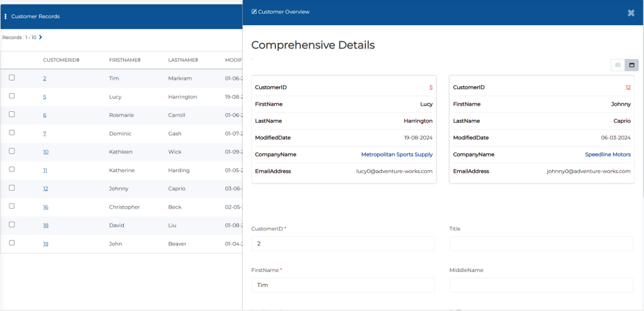Open customer ID 6 link
Screen dimensions: 644x311
45,116
